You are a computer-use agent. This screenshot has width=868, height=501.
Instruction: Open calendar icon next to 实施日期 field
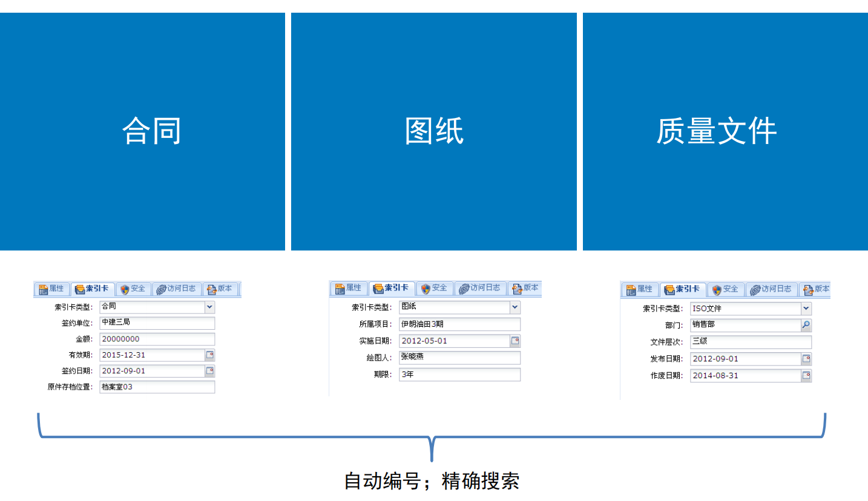coord(515,341)
